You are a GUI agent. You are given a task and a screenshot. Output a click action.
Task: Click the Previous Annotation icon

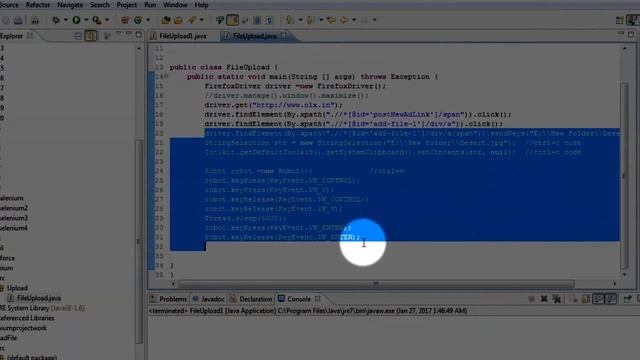tap(311, 20)
